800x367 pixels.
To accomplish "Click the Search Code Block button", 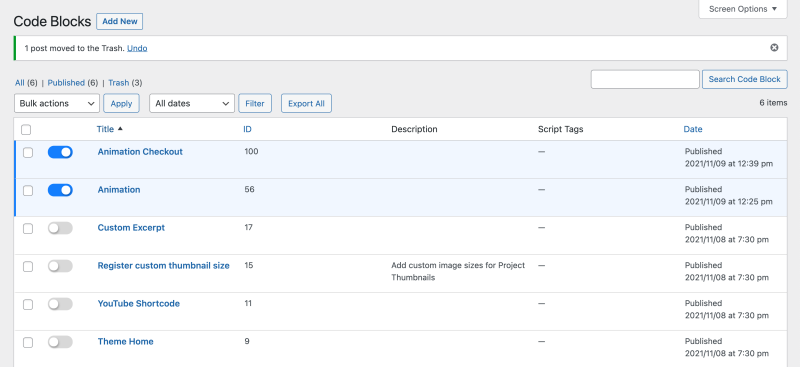I will click(744, 79).
